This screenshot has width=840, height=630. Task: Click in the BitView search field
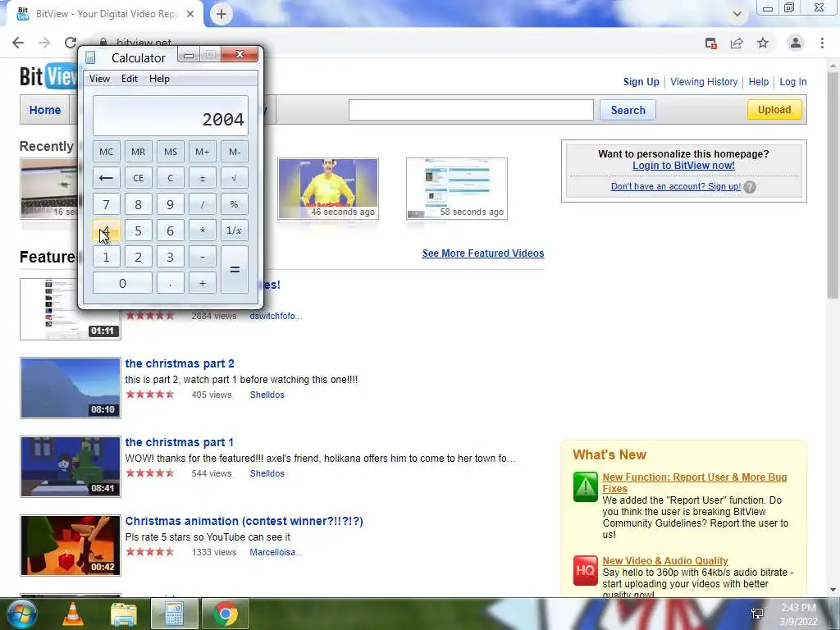pyautogui.click(x=471, y=111)
